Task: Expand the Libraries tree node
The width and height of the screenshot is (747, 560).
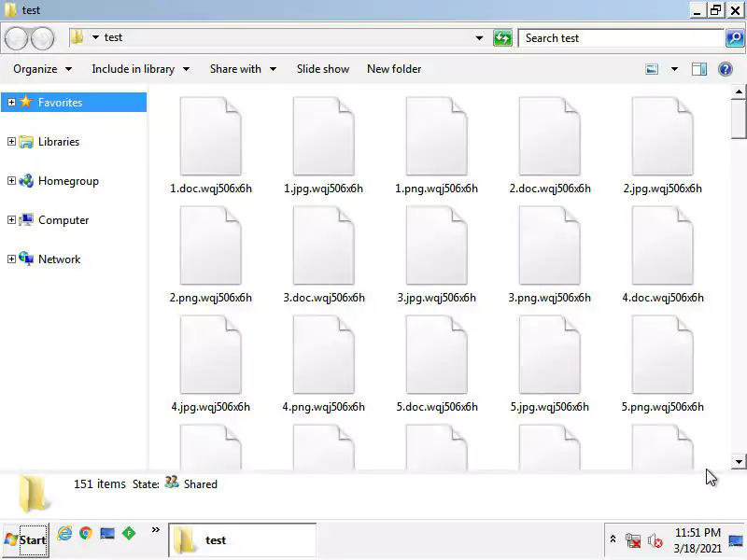Action: (11, 142)
